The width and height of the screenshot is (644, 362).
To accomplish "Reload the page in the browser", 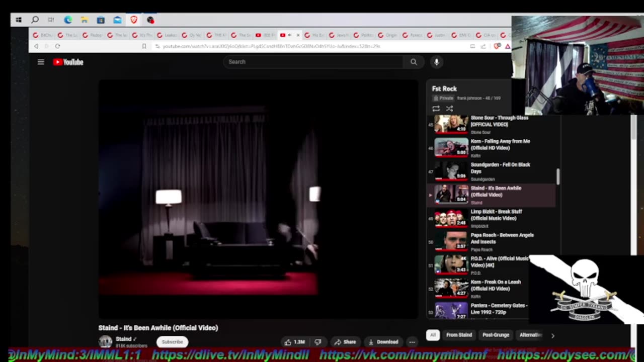I will click(x=57, y=46).
